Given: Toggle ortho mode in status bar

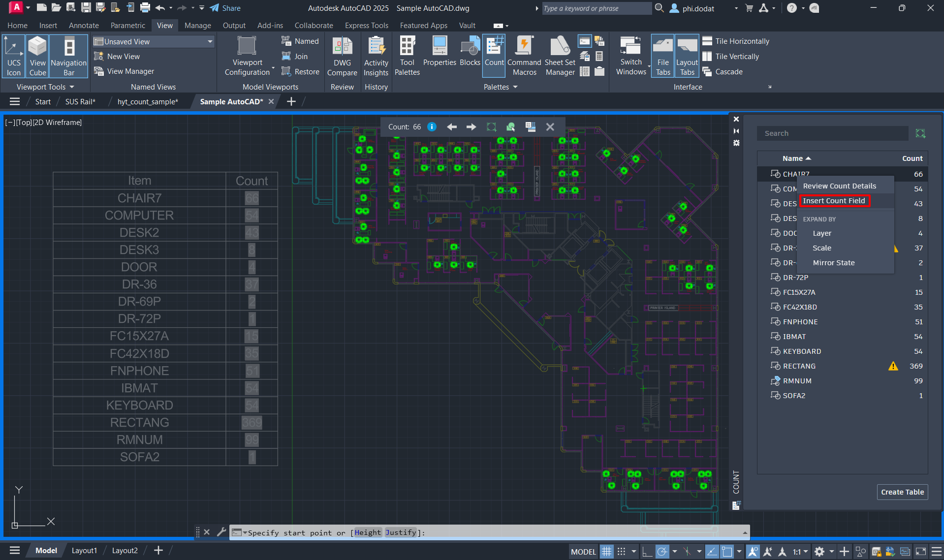Looking at the screenshot, I should click(x=647, y=552).
